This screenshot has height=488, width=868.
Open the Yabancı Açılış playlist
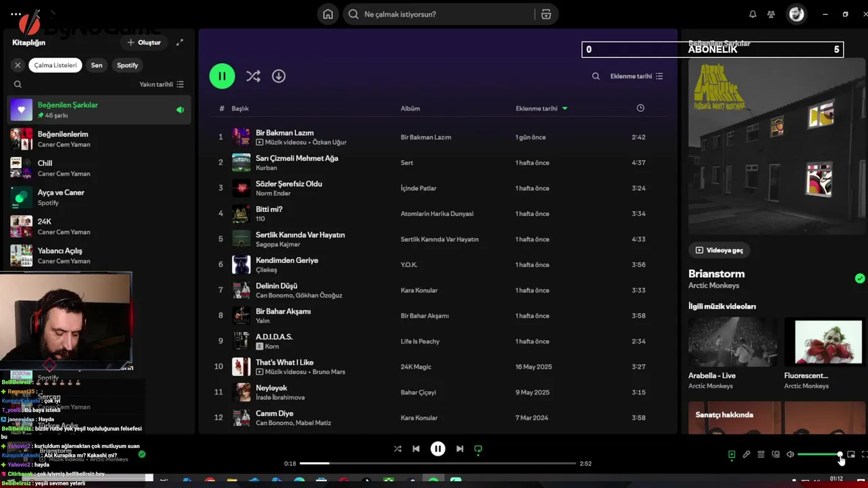click(99, 256)
